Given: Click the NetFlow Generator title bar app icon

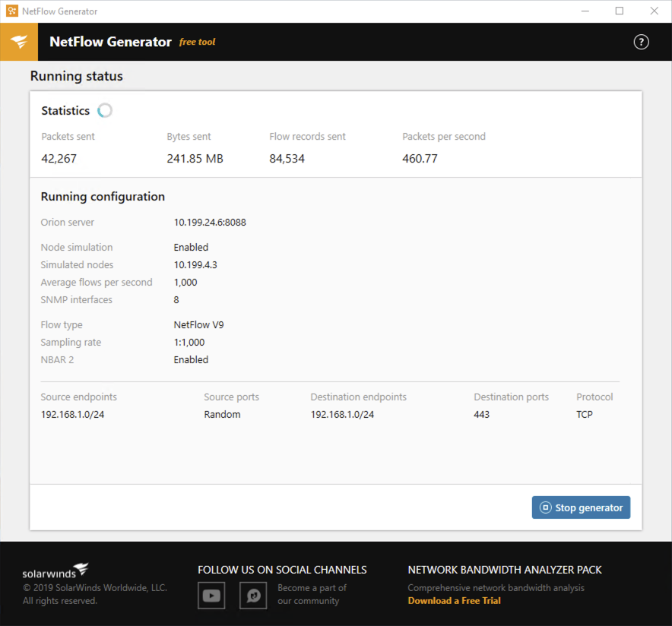Looking at the screenshot, I should click(x=11, y=11).
